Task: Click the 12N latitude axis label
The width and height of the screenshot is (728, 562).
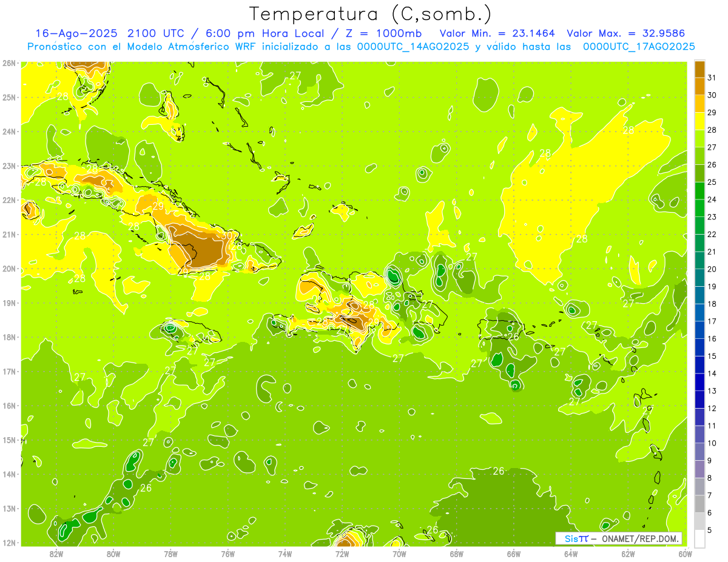Action: pyautogui.click(x=8, y=543)
